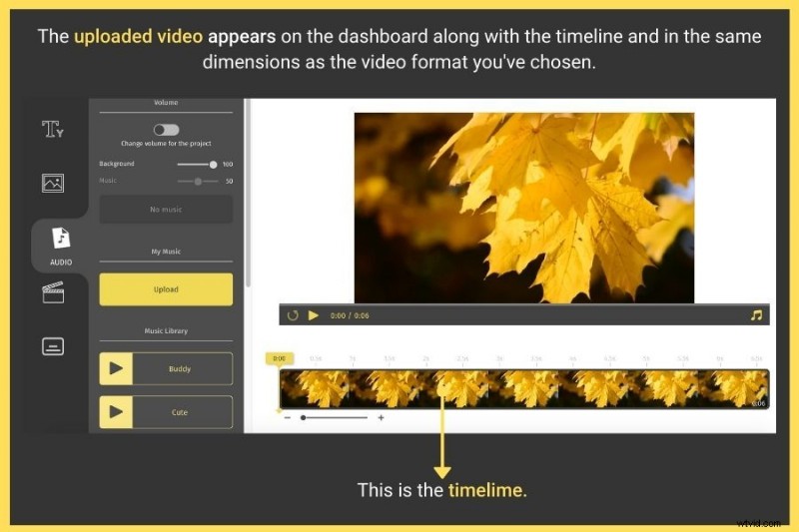Adjust the Background volume slider
This screenshot has width=799, height=532.
197,165
